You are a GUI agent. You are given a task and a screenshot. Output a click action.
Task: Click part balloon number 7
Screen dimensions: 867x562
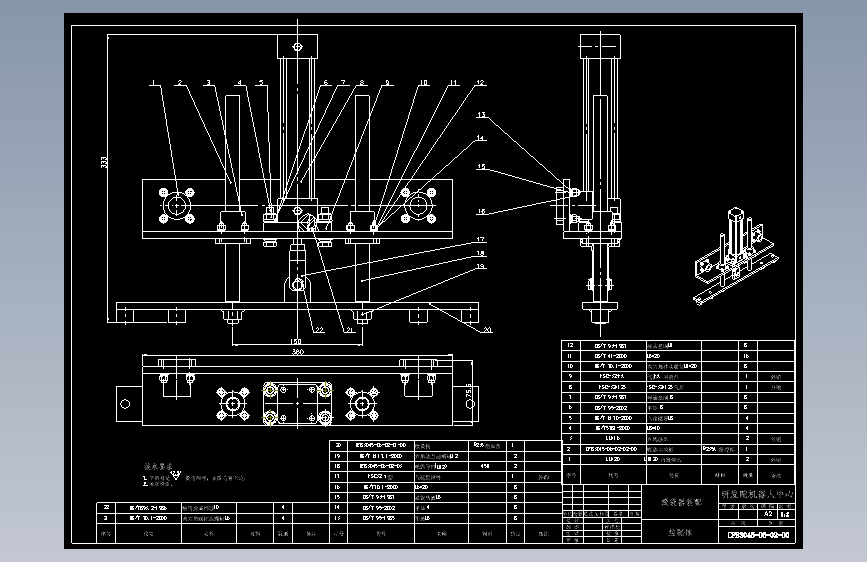[343, 83]
